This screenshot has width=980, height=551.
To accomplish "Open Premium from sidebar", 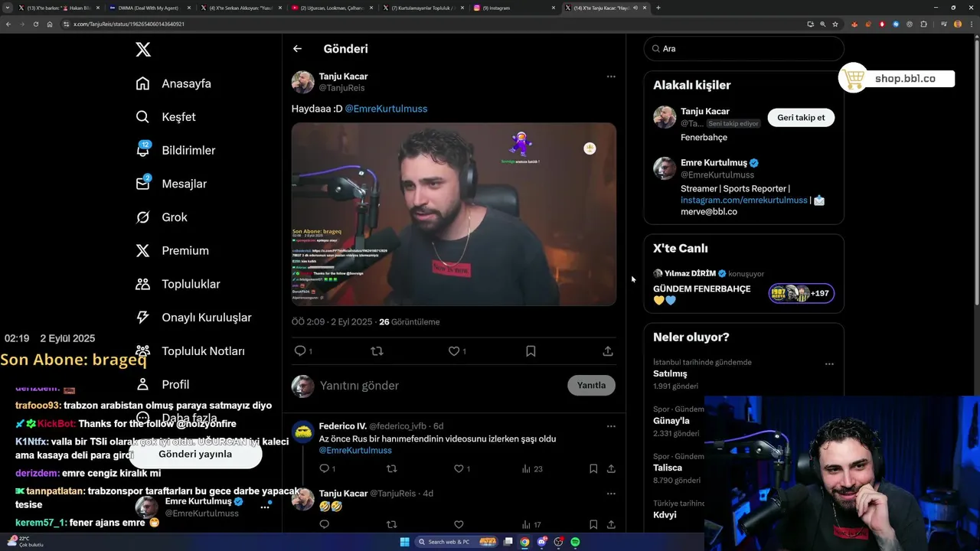I will tap(172, 250).
